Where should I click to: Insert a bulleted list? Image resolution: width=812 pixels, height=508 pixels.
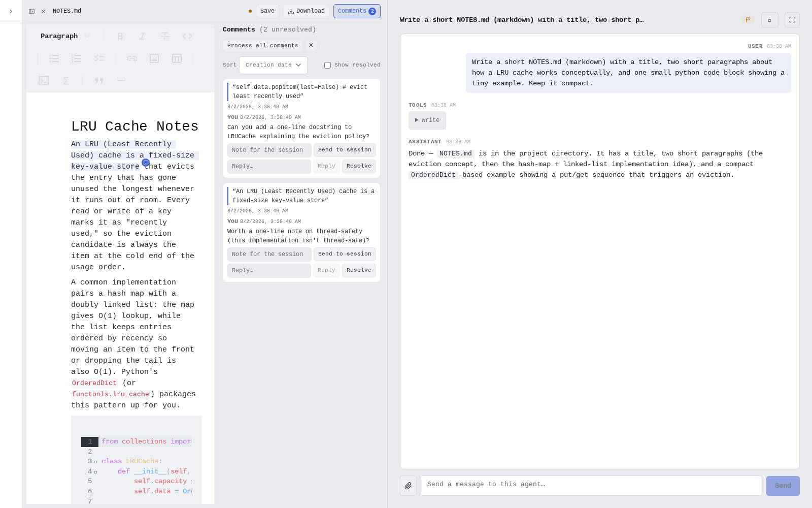coord(54,58)
